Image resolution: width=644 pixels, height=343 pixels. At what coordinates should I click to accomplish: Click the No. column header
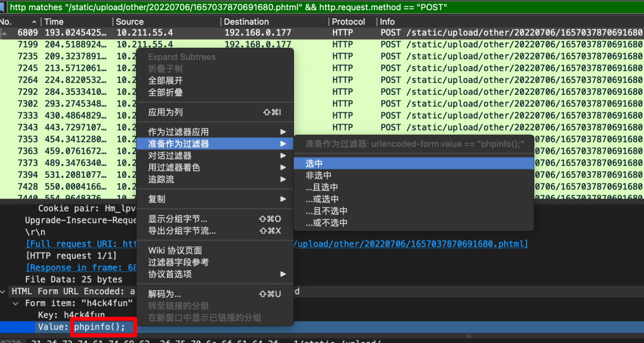click(19, 21)
